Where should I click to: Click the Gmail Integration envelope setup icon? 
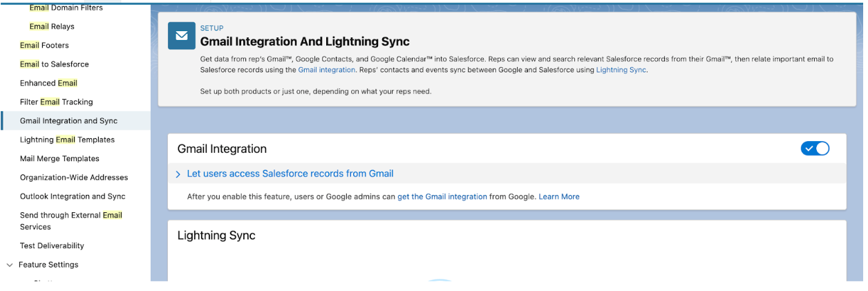coord(182,36)
